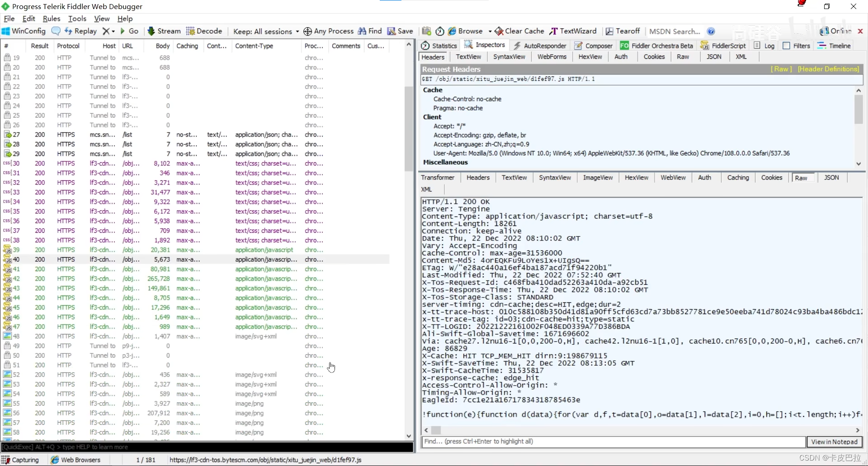
Task: Click scroll-up arrow of session list
Action: [409, 45]
